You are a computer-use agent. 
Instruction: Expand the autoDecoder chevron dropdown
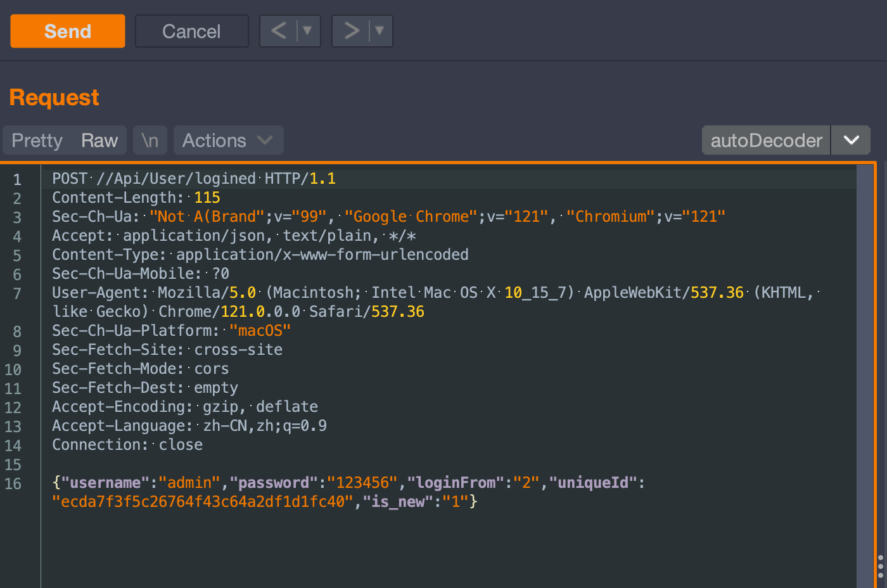click(x=851, y=140)
